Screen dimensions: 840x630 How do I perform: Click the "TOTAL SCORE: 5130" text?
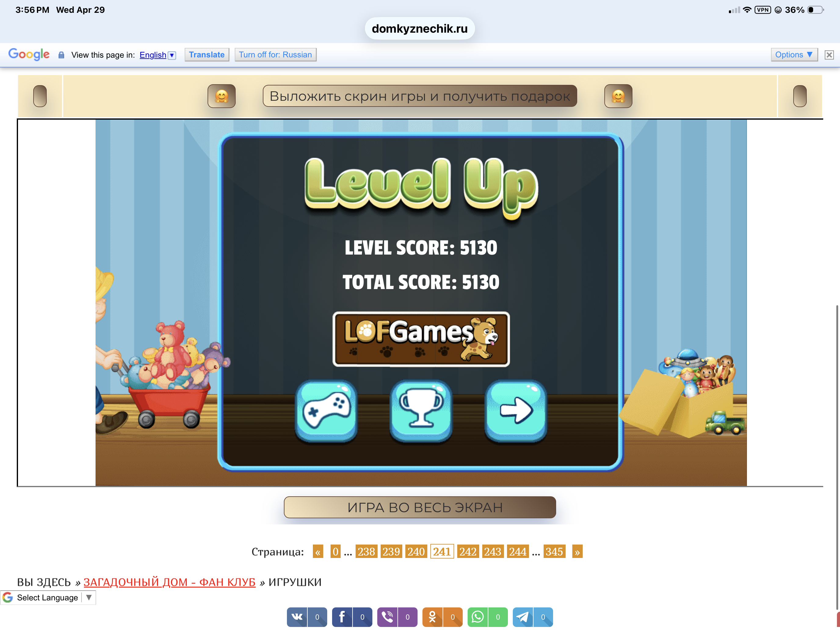coord(421,282)
